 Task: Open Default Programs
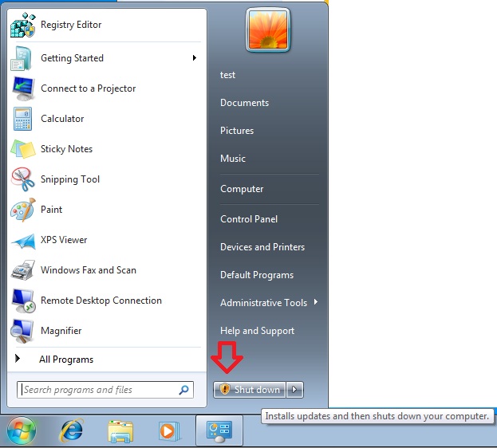pos(257,275)
